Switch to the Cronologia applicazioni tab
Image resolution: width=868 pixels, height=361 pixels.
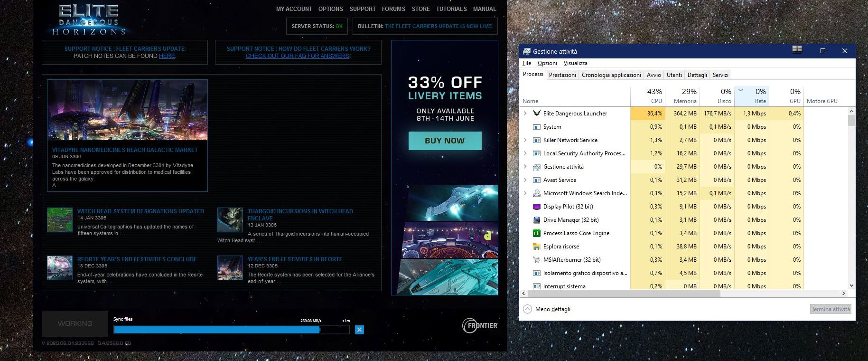point(611,75)
